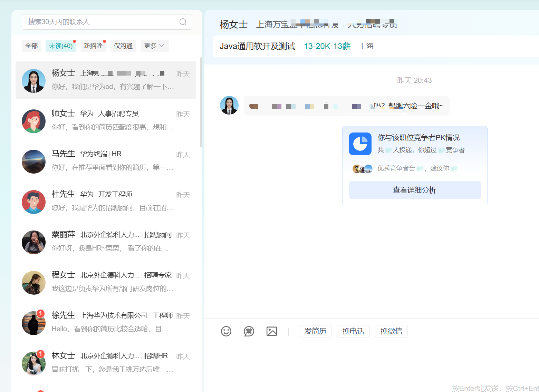The width and height of the screenshot is (539, 392).
Task: Click the 换电话 button
Action: coord(353,331)
